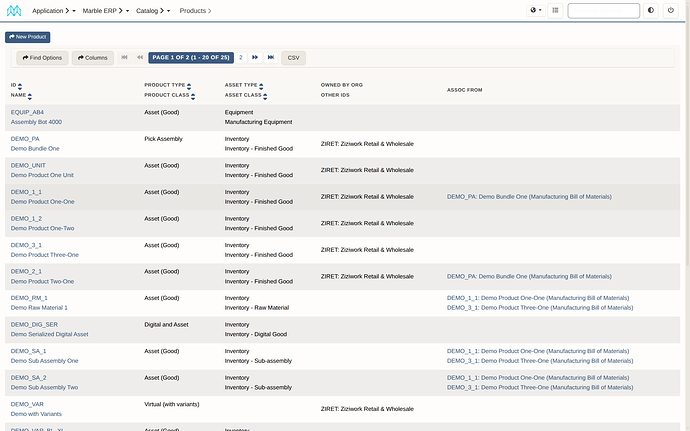Sort by Asset Type arrows

click(261, 86)
